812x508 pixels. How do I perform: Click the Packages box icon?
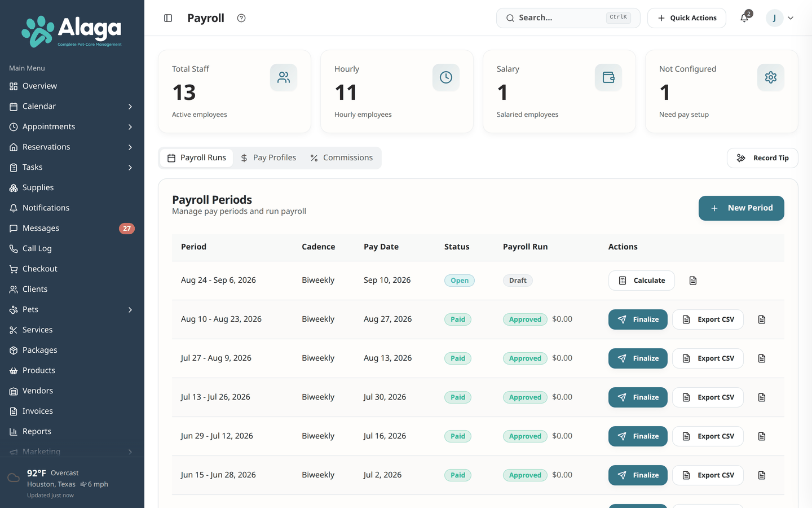pos(14,351)
